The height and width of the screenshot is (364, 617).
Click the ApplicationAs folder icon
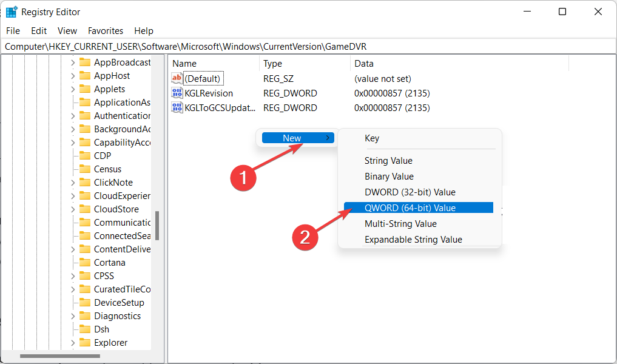pyautogui.click(x=84, y=103)
